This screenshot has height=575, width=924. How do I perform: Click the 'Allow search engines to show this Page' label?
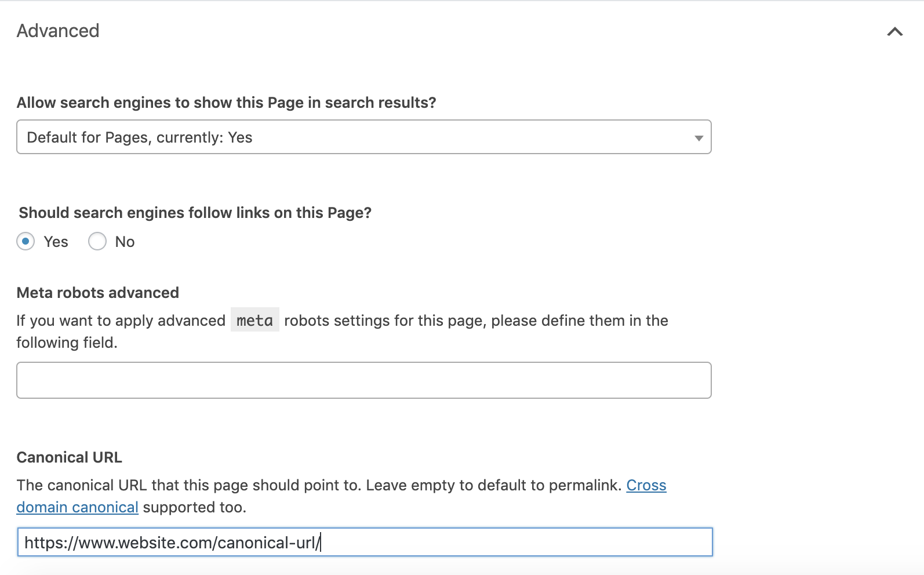(x=226, y=103)
